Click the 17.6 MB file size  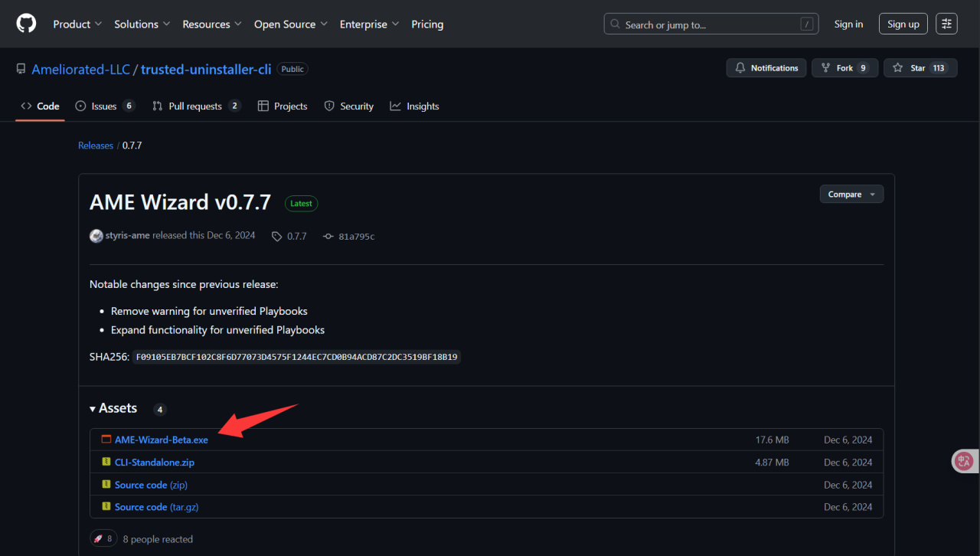[772, 440]
